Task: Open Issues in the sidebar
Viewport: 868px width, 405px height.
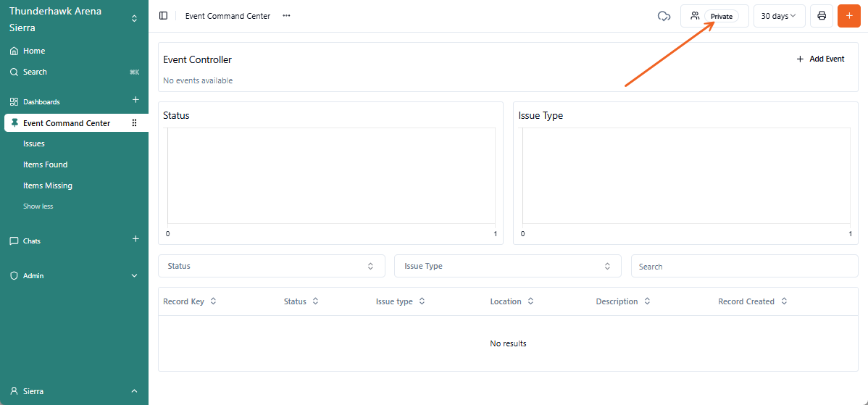Action: 34,143
